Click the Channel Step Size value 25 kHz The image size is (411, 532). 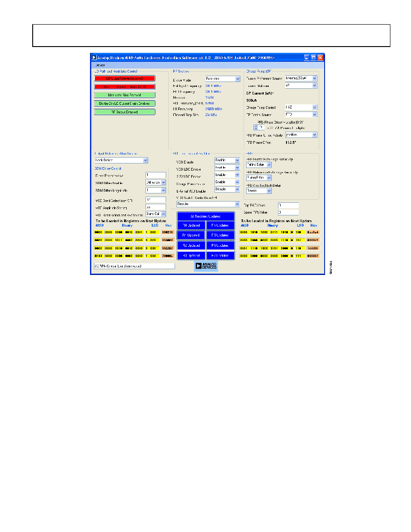pyautogui.click(x=211, y=115)
